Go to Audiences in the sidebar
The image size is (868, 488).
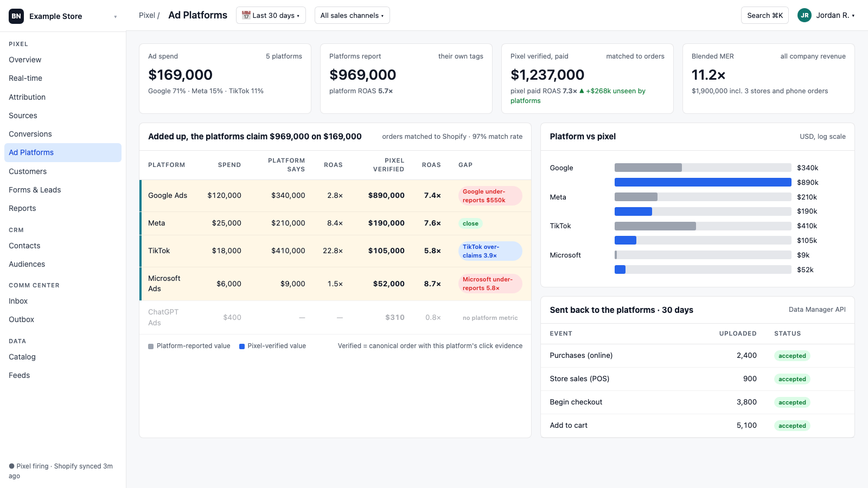[63, 264]
